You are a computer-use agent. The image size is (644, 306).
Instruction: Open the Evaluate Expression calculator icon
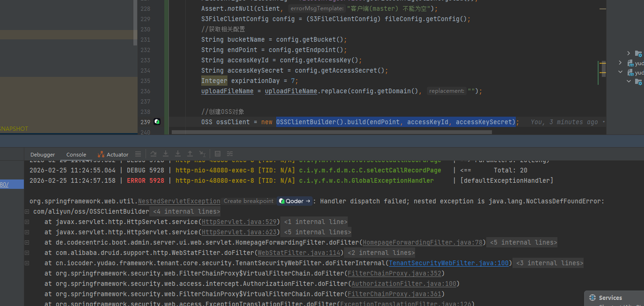218,154
